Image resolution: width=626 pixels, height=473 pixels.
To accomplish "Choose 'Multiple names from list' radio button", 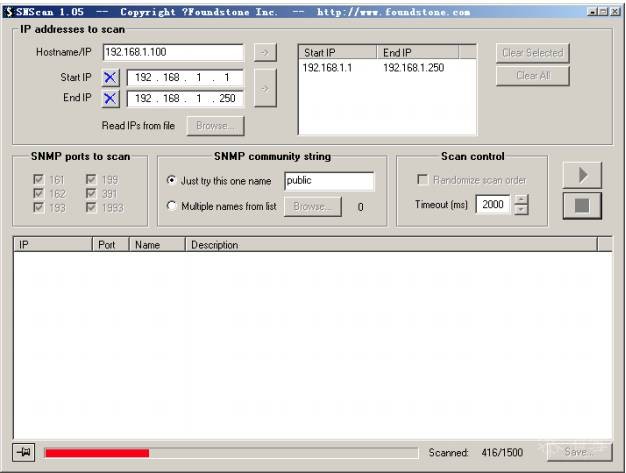I will pos(171,206).
